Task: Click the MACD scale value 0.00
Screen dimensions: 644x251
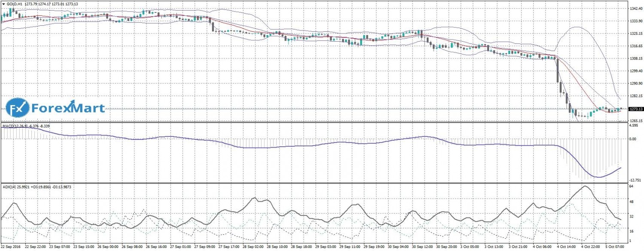Action: 633,139
